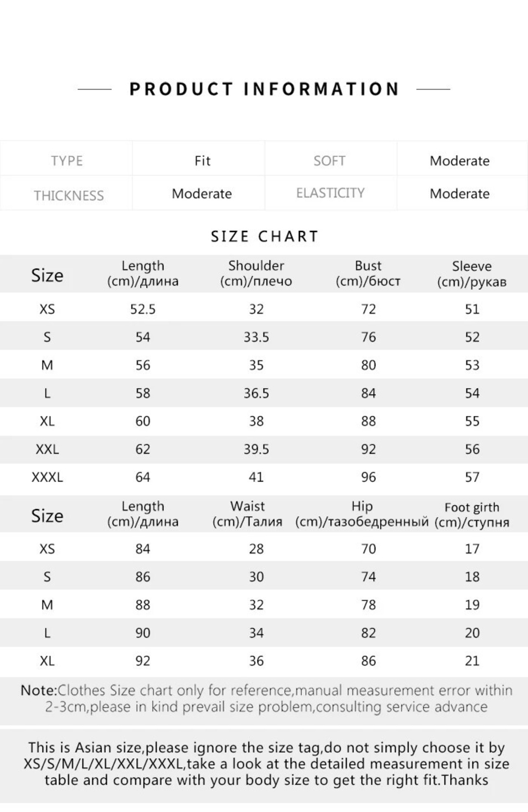Select the Hip column header
The height and width of the screenshot is (812, 528).
click(362, 514)
